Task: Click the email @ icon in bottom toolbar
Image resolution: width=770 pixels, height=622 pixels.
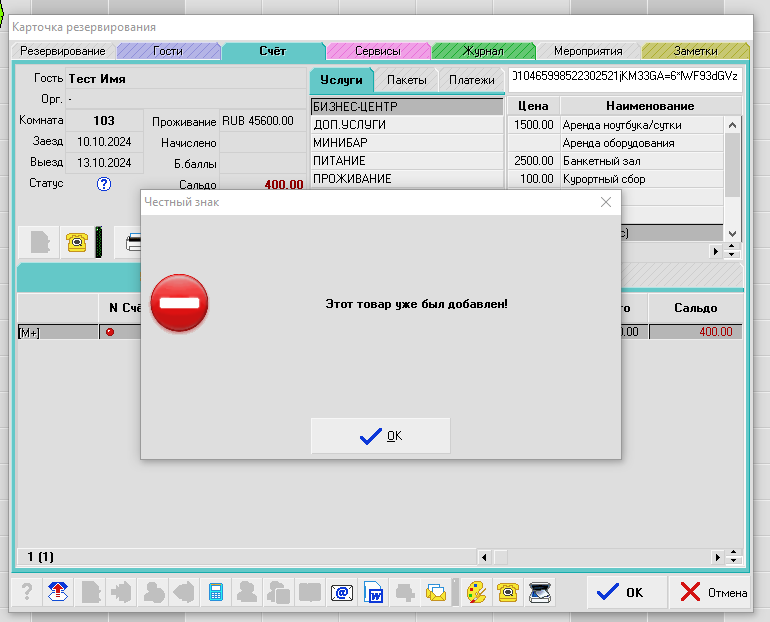Action: coord(341,592)
